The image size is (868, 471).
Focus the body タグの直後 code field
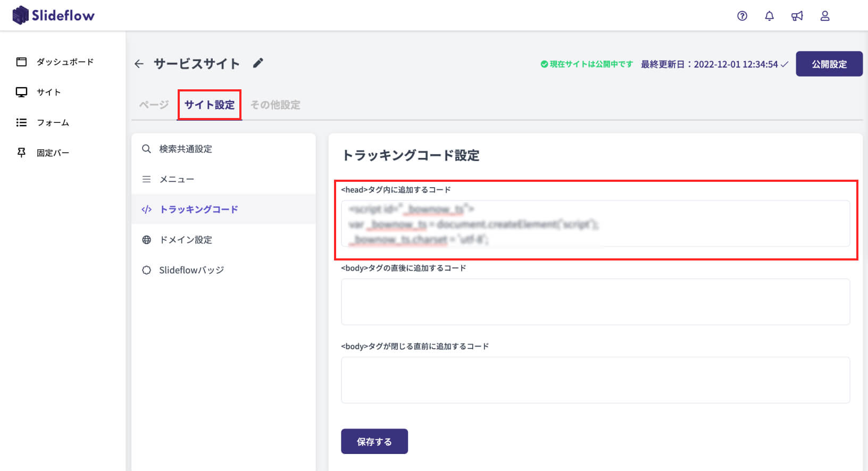[x=595, y=301]
